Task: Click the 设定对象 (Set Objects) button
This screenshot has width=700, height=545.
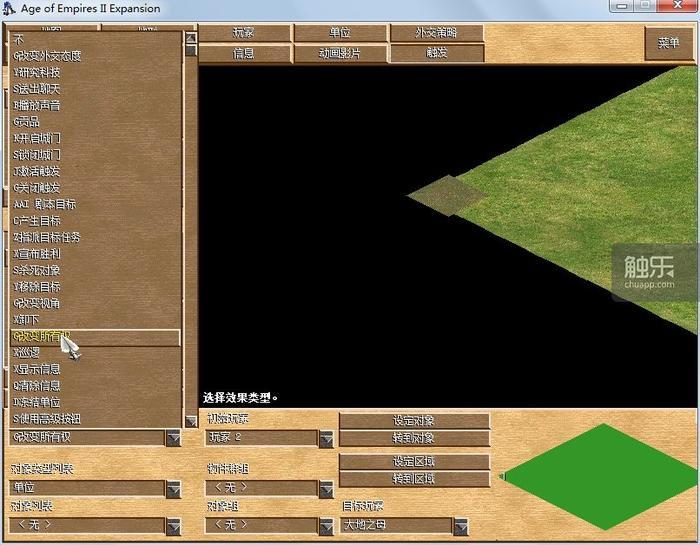Action: tap(414, 421)
